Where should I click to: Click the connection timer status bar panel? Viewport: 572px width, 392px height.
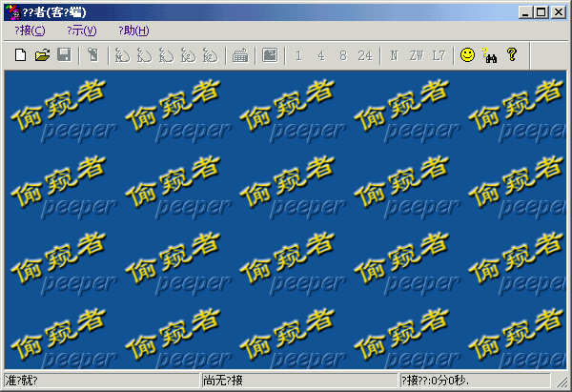[x=477, y=381]
